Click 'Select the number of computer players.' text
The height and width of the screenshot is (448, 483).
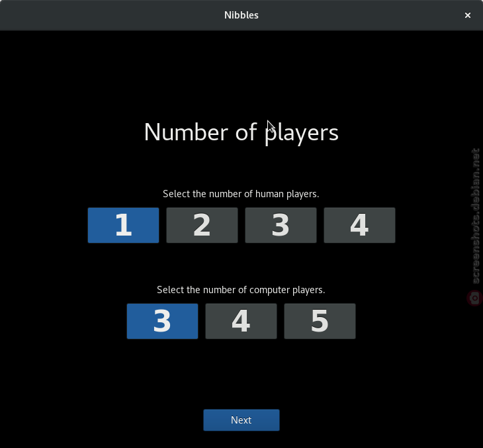coord(241,290)
